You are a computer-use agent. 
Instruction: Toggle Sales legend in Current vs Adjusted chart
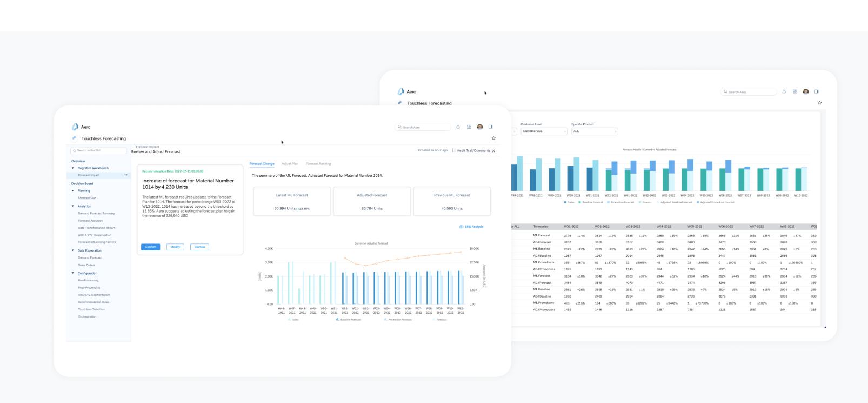[x=293, y=320]
